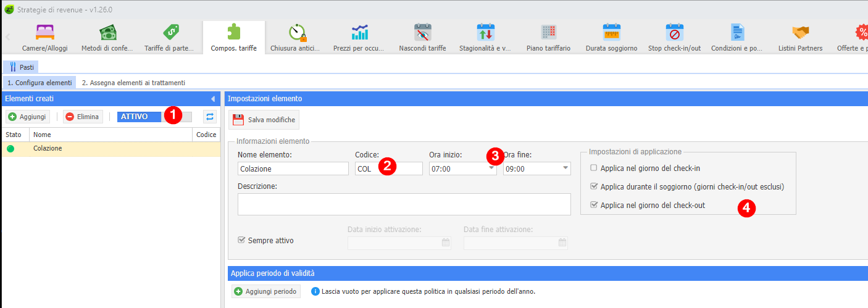
Task: Collapse the Elementi creati panel
Action: 213,99
